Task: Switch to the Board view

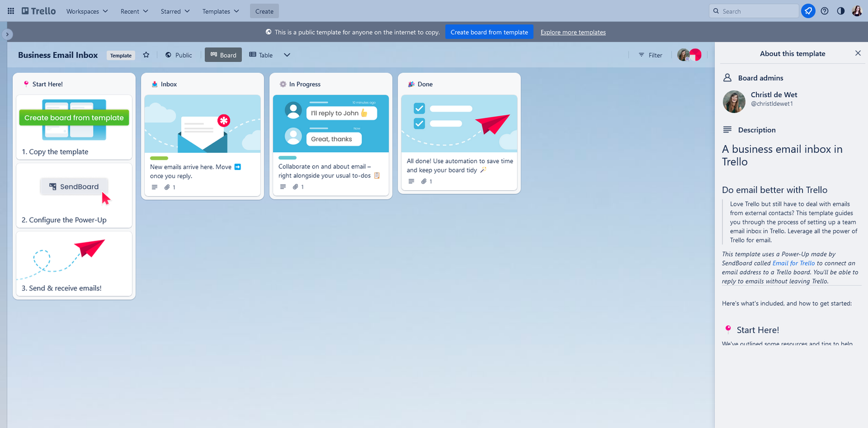Action: point(223,54)
